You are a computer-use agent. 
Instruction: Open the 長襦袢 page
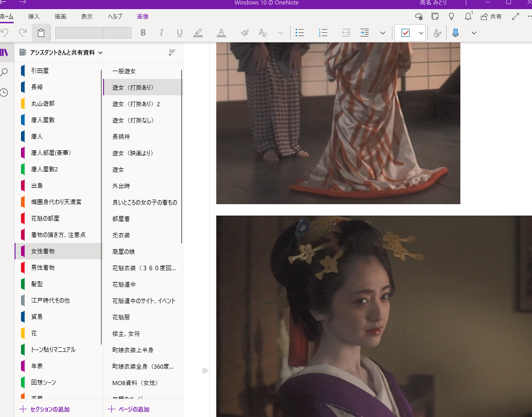point(142,137)
